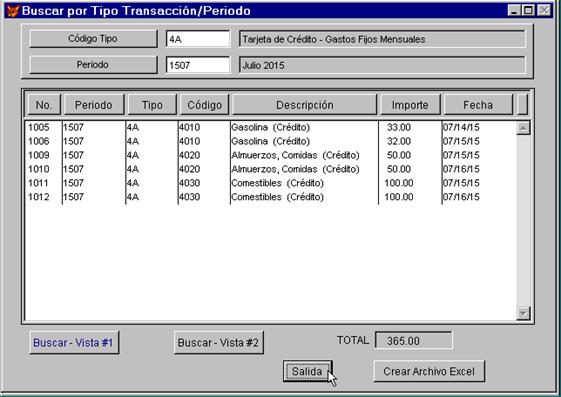The width and height of the screenshot is (561, 397).
Task: Click Comestibles (Crédito) in row 1012
Action: (277, 197)
